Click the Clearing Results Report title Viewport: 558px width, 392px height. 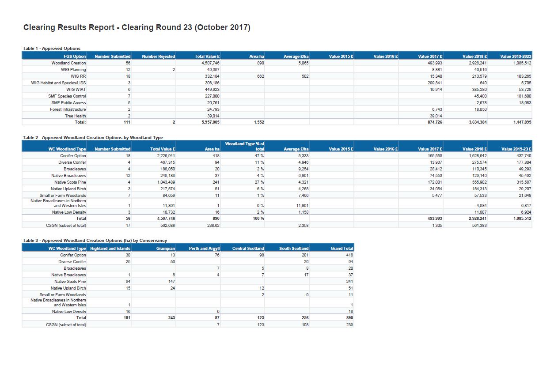tap(137, 27)
